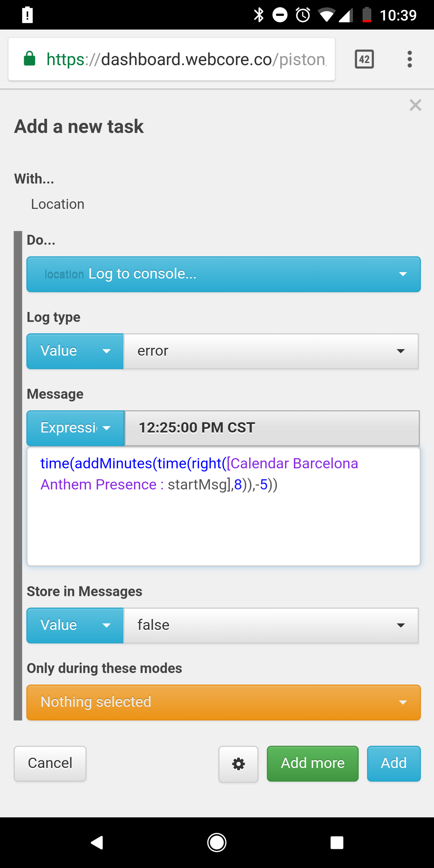Focus the expression text editor field

[223, 506]
